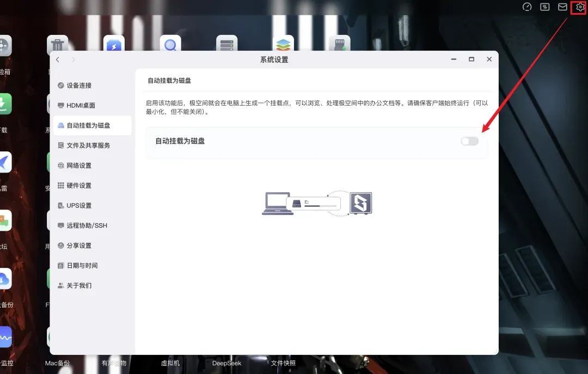Screen dimensions: 588x374
Task: Launch DeepSeek from the bottom dock
Action: tap(226, 363)
